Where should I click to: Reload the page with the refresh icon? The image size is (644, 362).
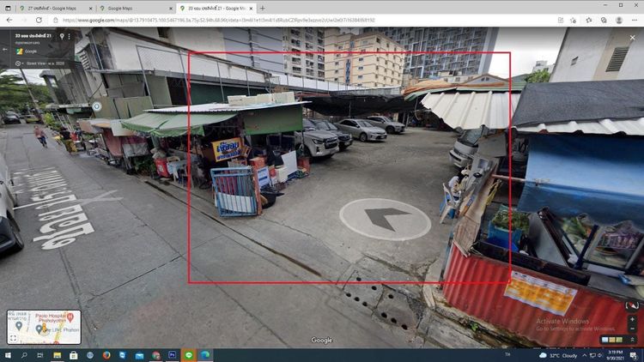click(39, 20)
